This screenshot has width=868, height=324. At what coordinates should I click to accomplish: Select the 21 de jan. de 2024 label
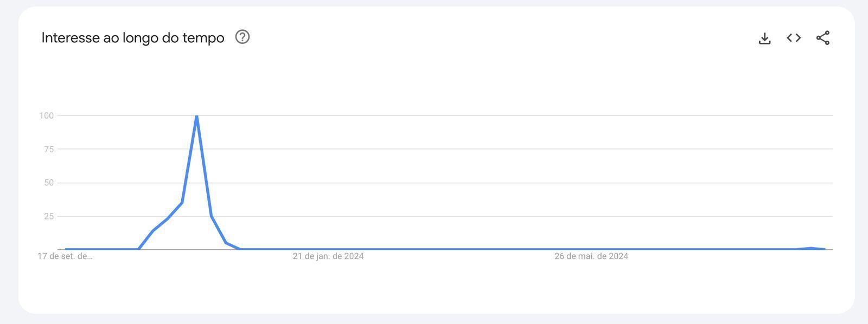click(328, 256)
